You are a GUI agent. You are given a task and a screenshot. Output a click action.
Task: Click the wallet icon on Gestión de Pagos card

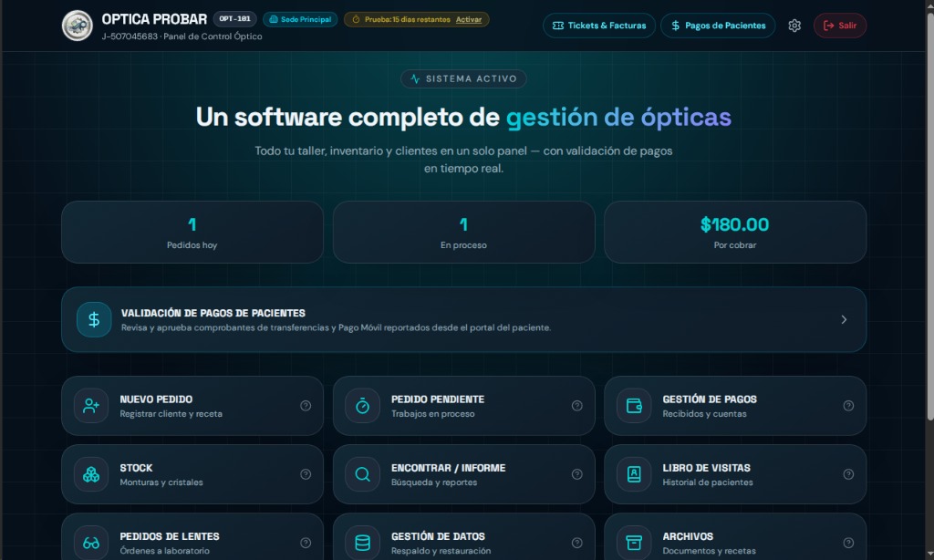click(x=634, y=406)
